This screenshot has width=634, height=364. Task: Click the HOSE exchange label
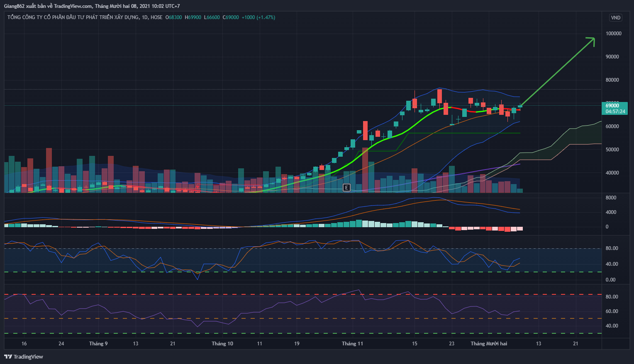[156, 17]
